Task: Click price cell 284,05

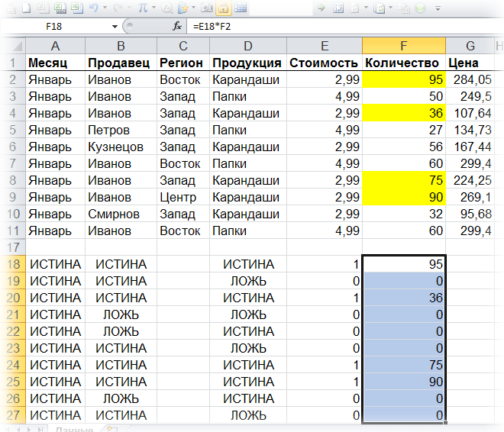Action: (470, 79)
